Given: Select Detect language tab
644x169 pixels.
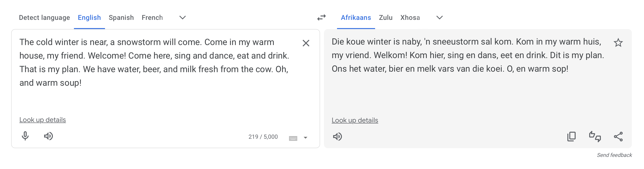Looking at the screenshot, I should point(44,17).
